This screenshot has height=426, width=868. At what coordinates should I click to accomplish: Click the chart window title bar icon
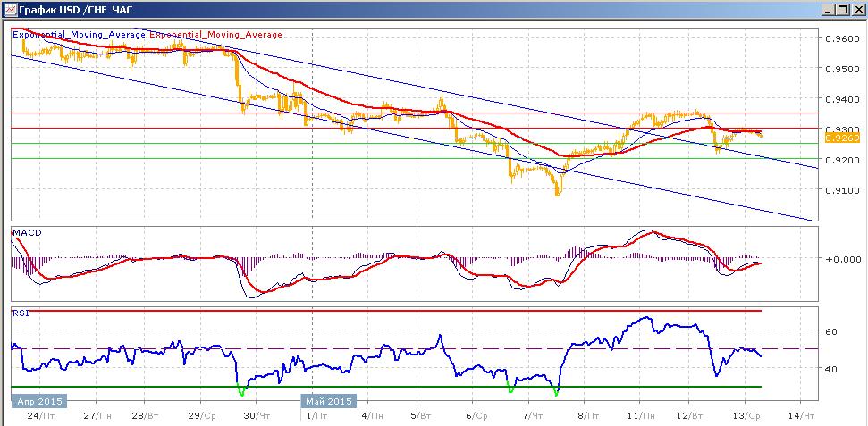pyautogui.click(x=9, y=10)
